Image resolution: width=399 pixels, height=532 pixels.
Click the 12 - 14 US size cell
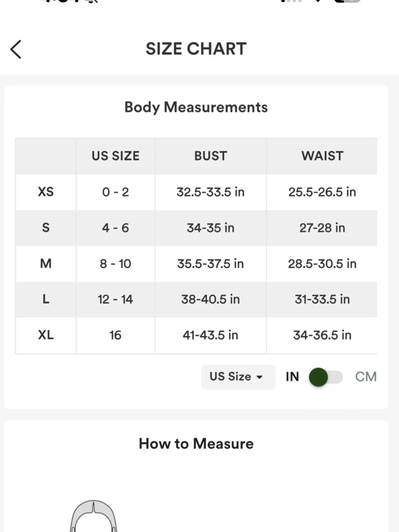point(115,299)
